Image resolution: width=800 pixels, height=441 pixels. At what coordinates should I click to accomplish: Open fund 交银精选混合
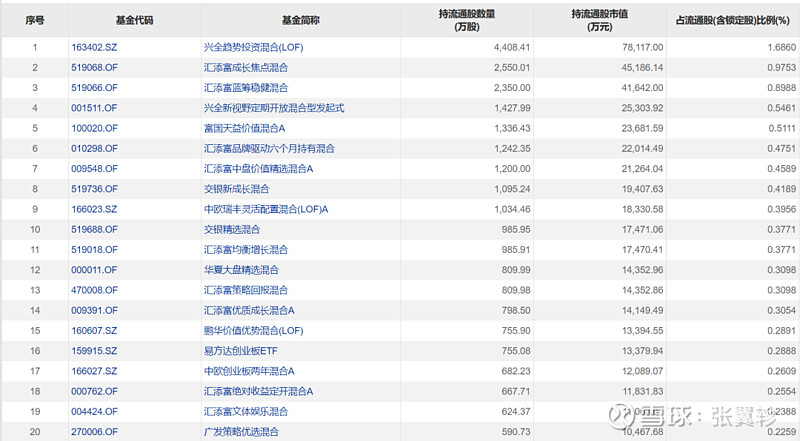(232, 229)
